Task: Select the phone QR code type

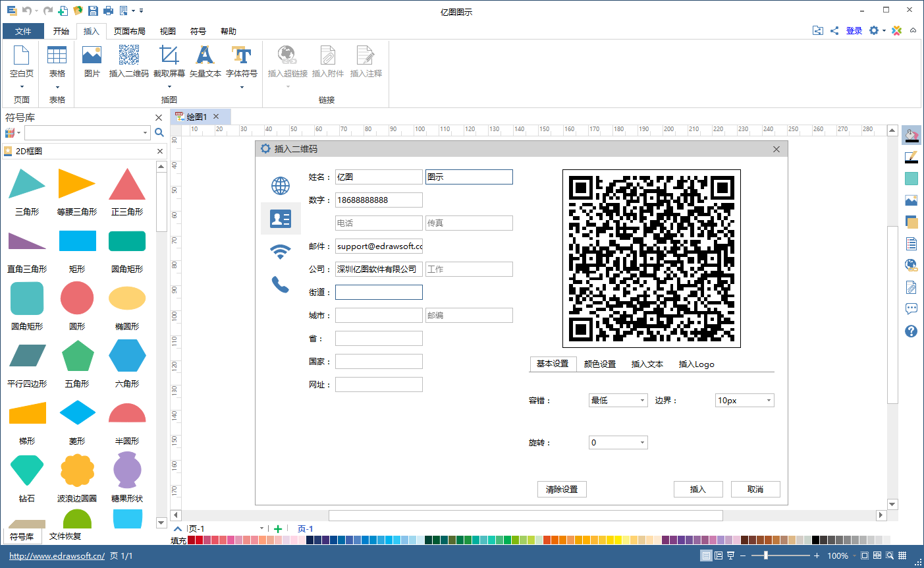Action: (x=281, y=285)
